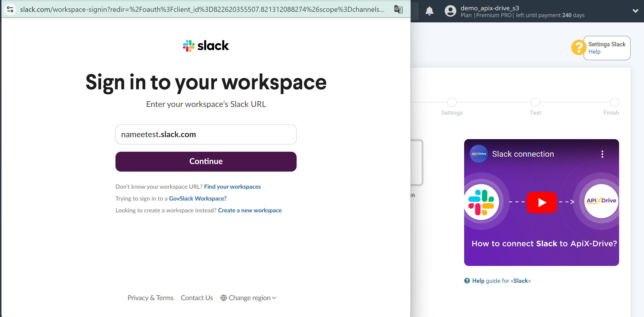This screenshot has height=317, width=644.
Task: Click the Continue button
Action: point(206,161)
